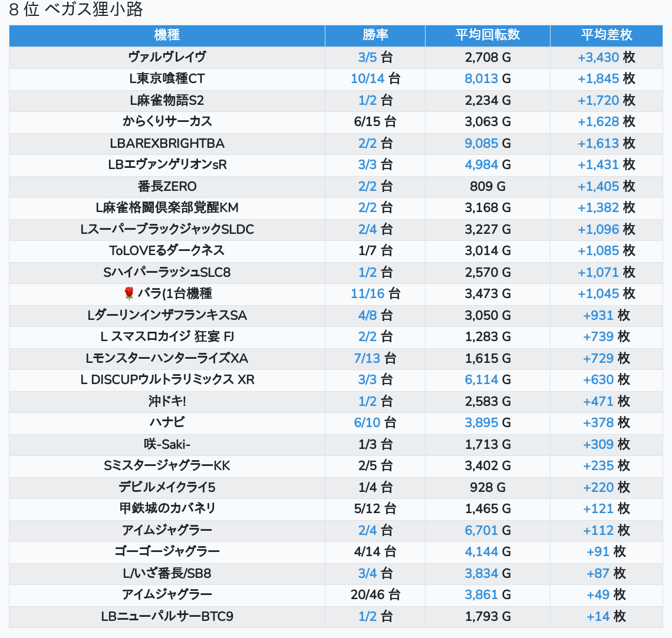Screen dimensions: 672x638
Task: Pick the L麻雀物語S2 row name
Action: tap(167, 100)
